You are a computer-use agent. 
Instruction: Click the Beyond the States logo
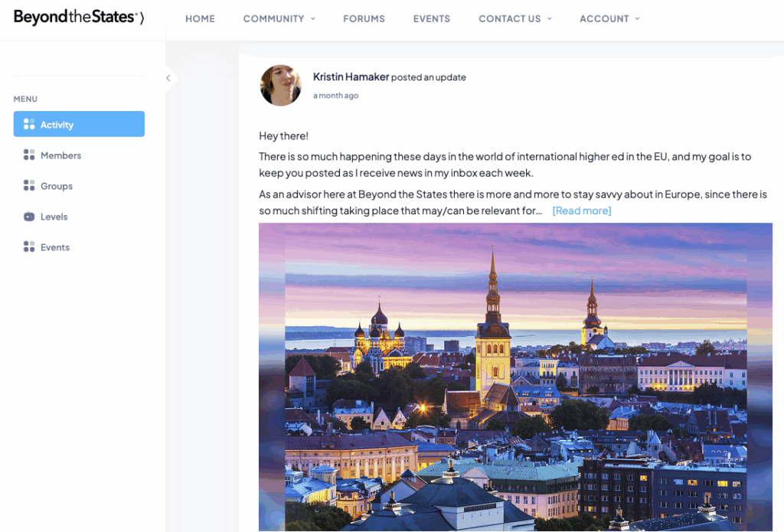point(78,18)
